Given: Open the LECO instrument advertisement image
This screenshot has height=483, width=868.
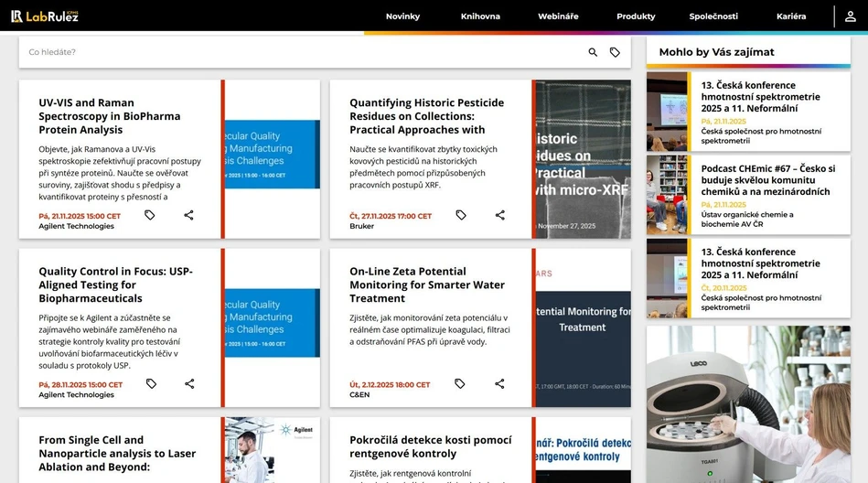Looking at the screenshot, I should (x=748, y=404).
